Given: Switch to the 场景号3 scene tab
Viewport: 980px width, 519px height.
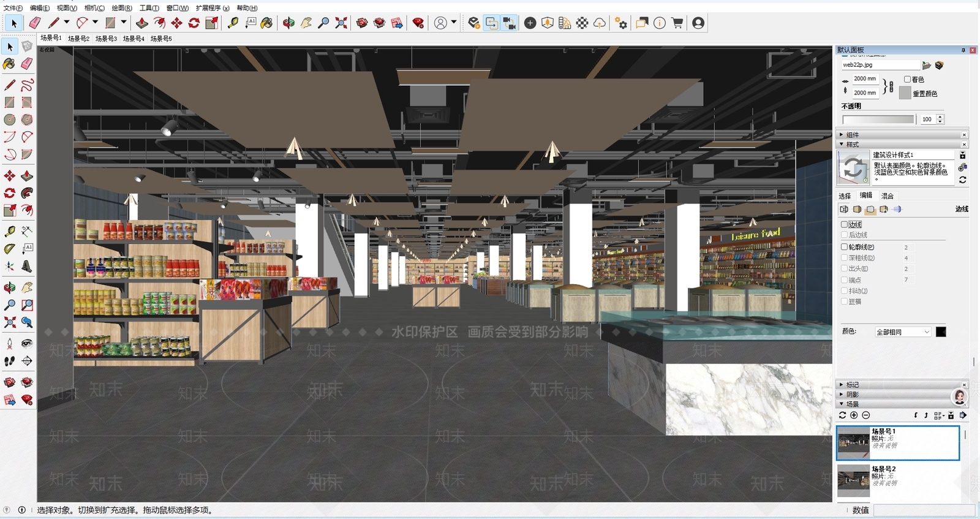Looking at the screenshot, I should point(106,39).
